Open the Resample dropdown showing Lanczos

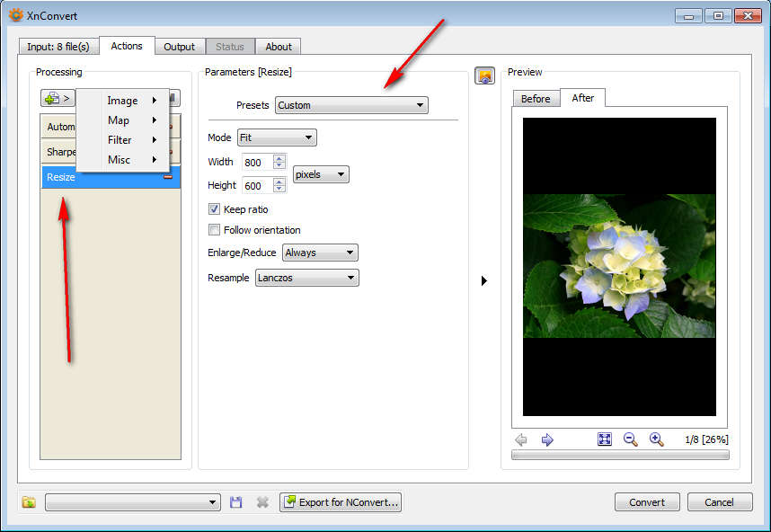(x=306, y=279)
